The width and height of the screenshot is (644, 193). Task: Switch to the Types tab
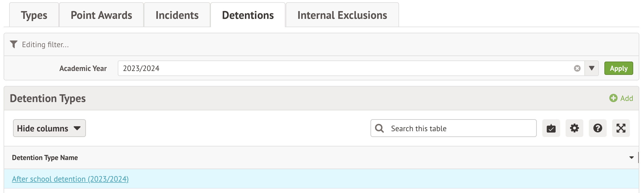(x=34, y=15)
